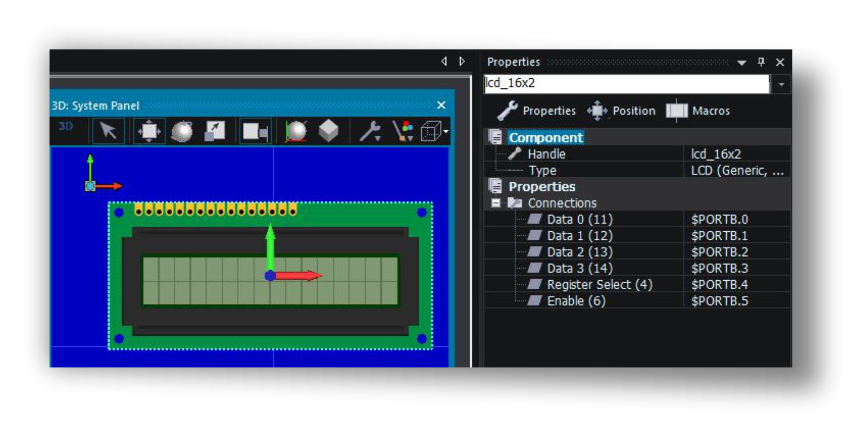
Task: Select the rotate sphere tool
Action: point(182,132)
